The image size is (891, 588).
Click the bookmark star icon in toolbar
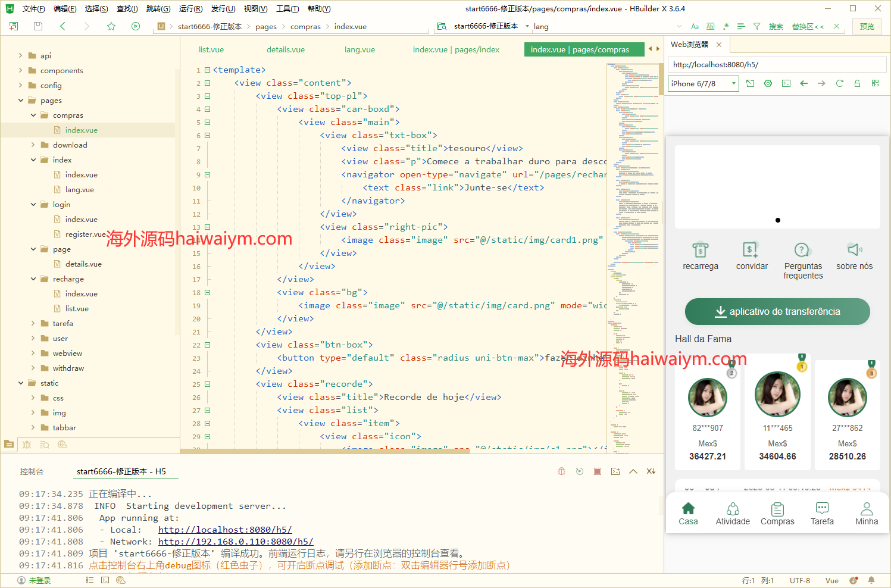click(111, 26)
